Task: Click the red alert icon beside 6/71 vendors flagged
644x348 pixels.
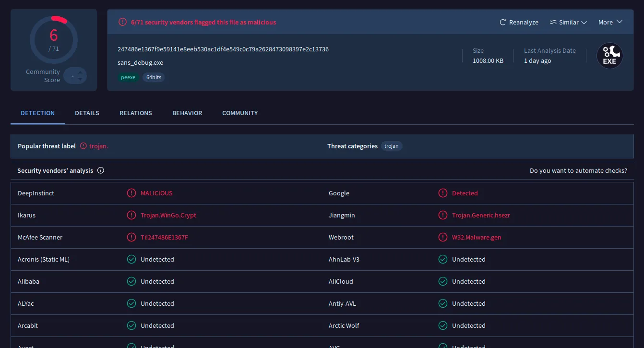Action: (122, 22)
